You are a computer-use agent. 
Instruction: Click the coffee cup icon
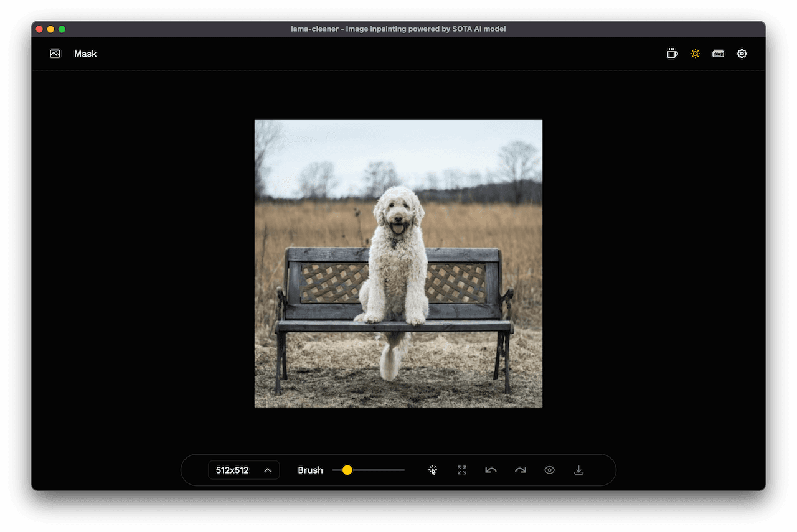point(672,54)
